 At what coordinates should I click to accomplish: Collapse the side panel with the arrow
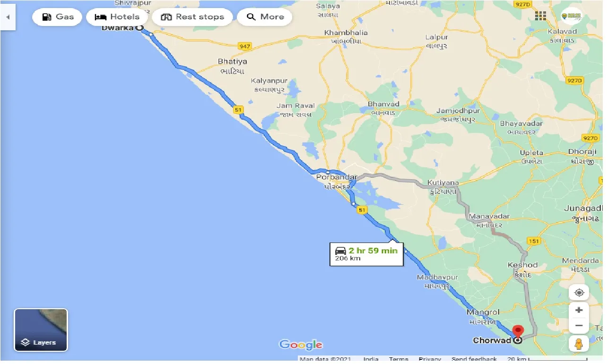click(8, 17)
